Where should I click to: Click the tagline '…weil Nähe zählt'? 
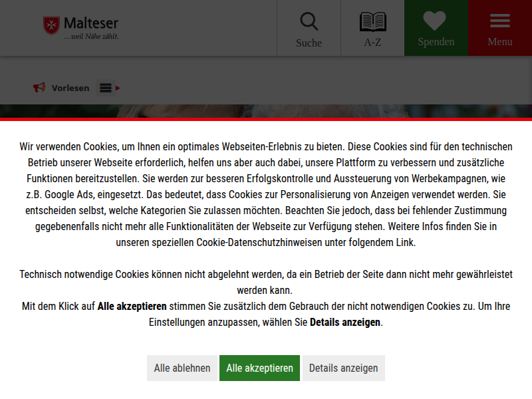(x=91, y=37)
